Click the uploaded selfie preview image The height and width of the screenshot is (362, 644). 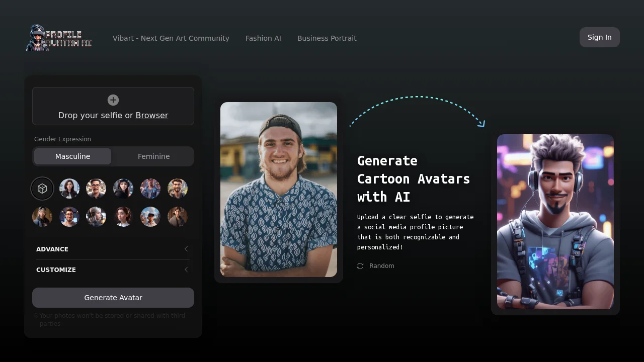pyautogui.click(x=278, y=190)
